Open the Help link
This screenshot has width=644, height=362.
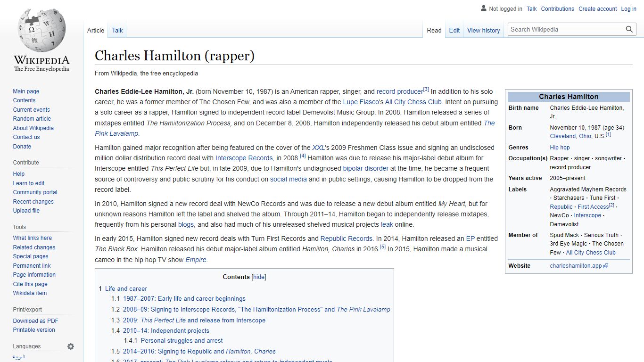[x=19, y=174]
